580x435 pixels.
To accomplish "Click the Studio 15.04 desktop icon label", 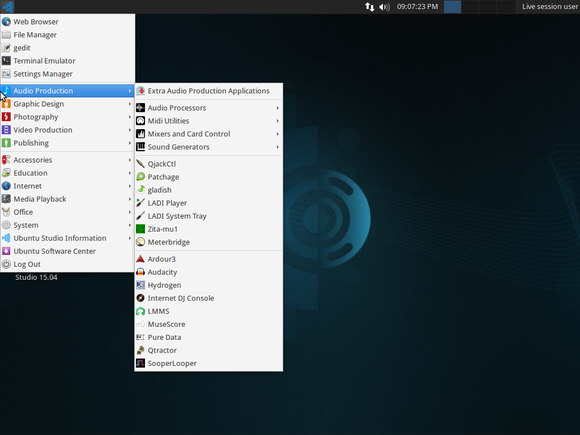I will pyautogui.click(x=36, y=277).
